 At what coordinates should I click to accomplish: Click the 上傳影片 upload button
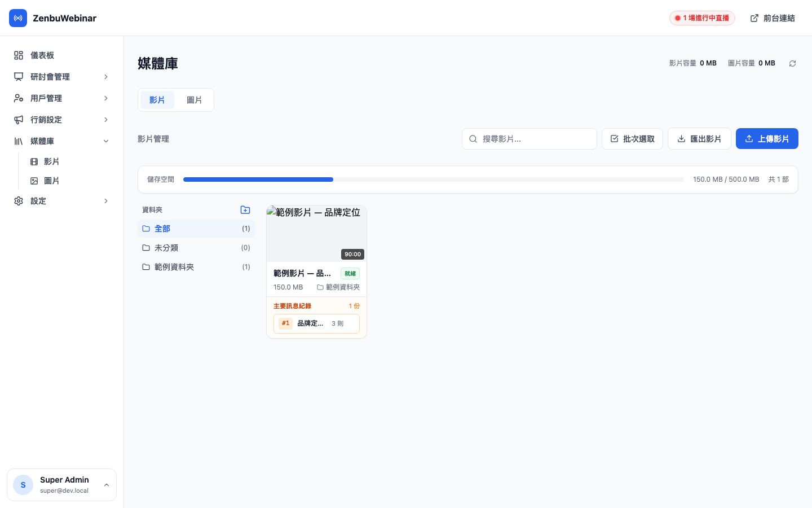[767, 138]
